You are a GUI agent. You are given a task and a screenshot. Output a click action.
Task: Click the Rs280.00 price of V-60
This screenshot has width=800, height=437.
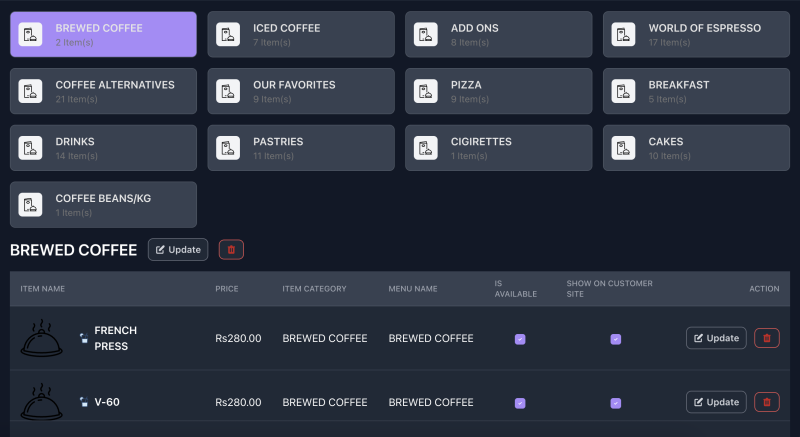point(238,402)
